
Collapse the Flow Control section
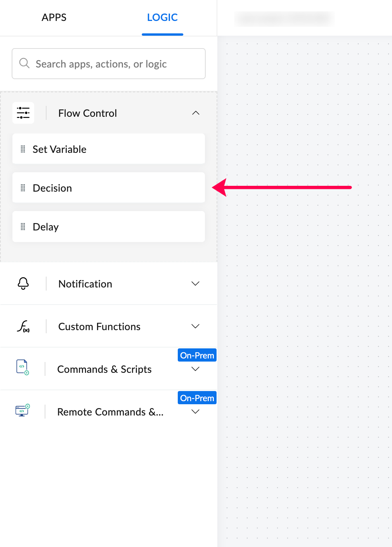point(196,113)
